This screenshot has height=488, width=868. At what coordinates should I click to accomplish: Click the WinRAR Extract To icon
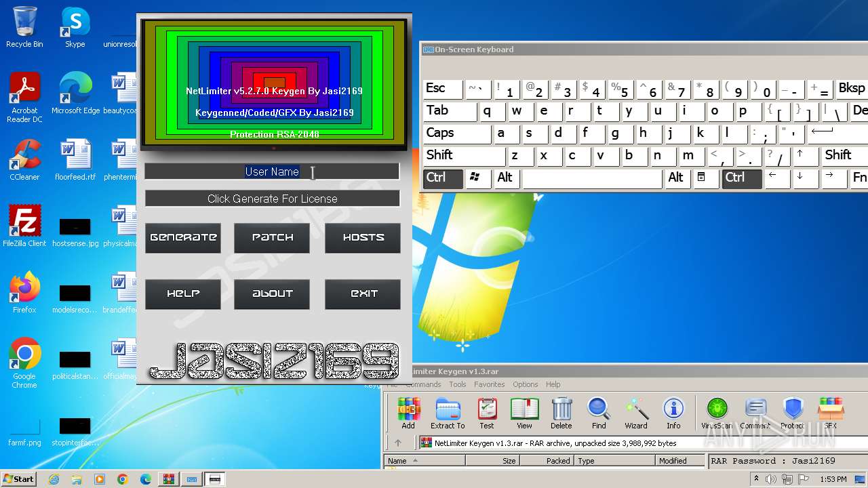pyautogui.click(x=448, y=413)
